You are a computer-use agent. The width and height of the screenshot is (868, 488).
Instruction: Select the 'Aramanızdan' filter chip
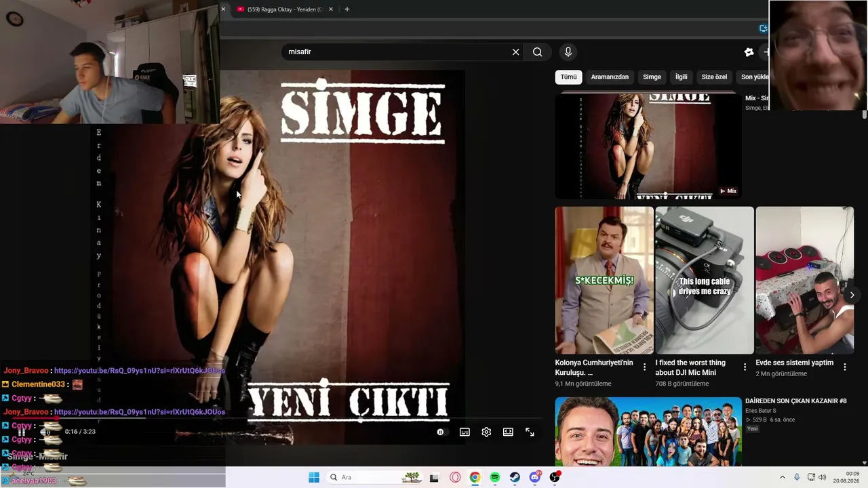pyautogui.click(x=610, y=77)
